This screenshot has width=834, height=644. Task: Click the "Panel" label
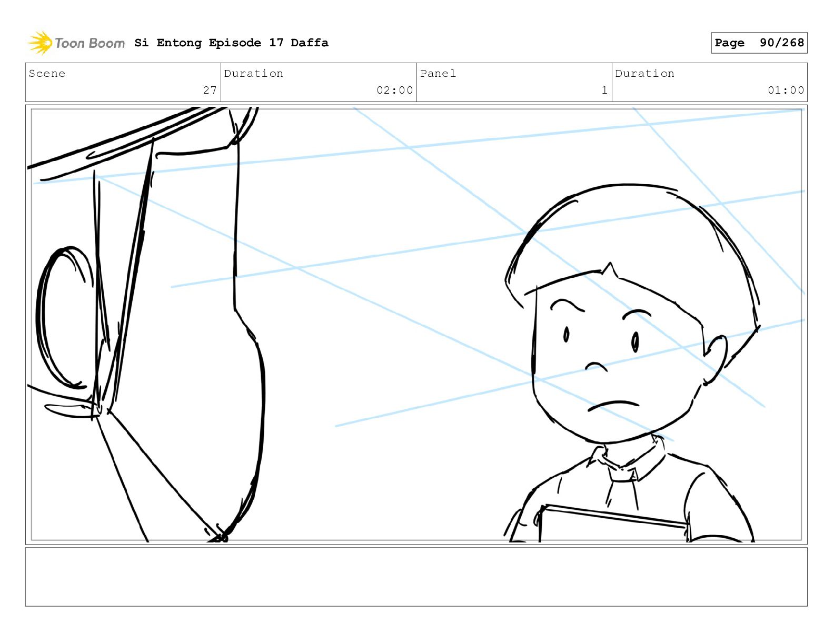point(438,74)
